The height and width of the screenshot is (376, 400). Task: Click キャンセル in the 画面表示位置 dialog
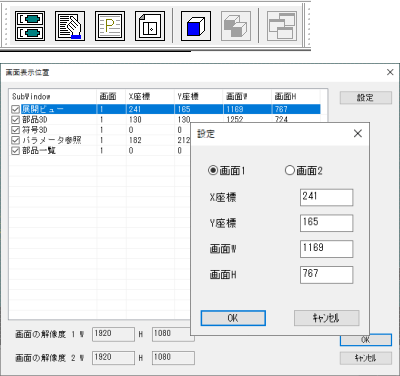tap(366, 358)
